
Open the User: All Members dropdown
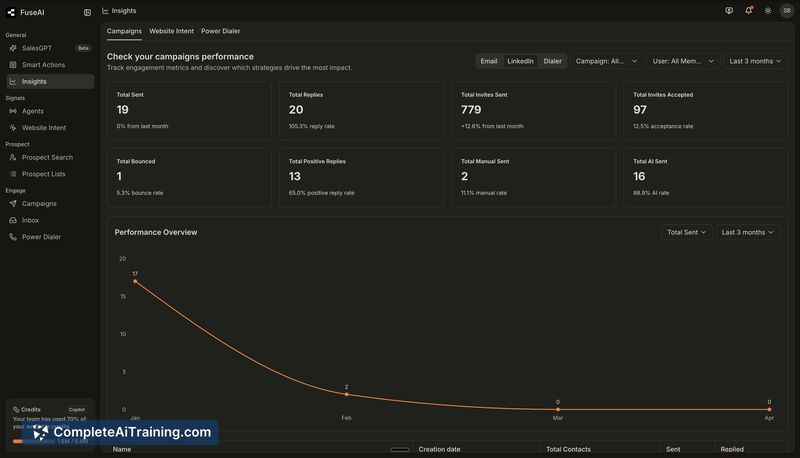[x=683, y=61]
